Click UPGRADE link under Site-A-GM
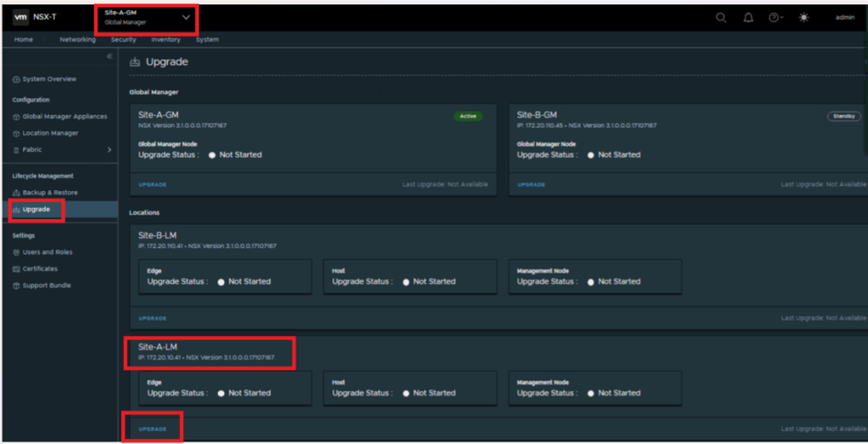868x444 pixels. (153, 184)
